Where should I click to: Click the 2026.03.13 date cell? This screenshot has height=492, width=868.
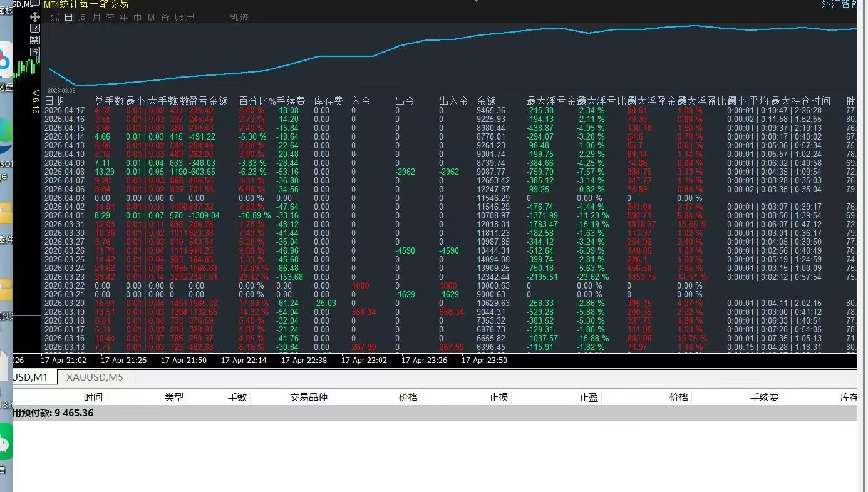click(x=65, y=347)
